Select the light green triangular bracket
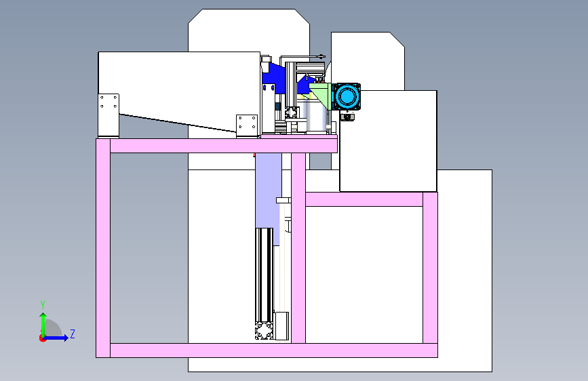Screen dimensions: 588x381 [321, 94]
